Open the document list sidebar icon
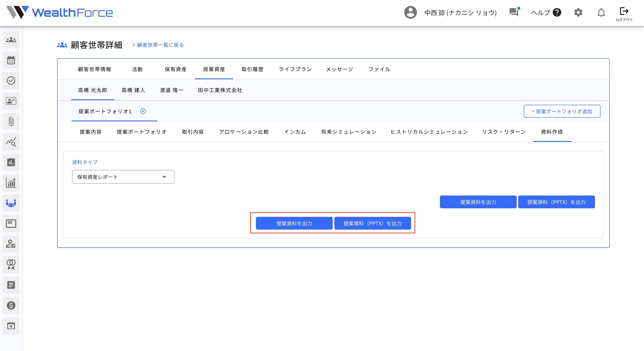This screenshot has width=644, height=351. pos(11,285)
